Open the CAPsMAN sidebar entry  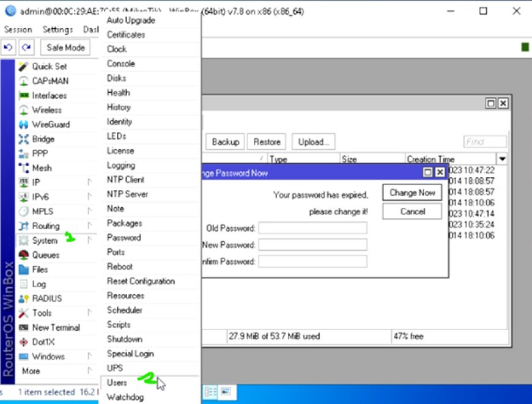(x=50, y=81)
